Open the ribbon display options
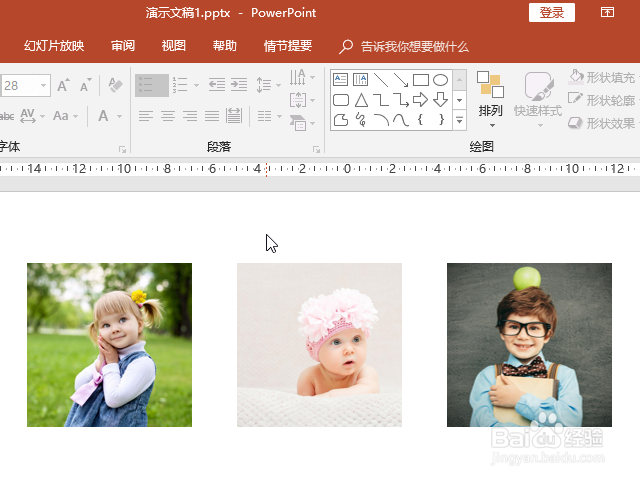This screenshot has height=480, width=640. [607, 12]
